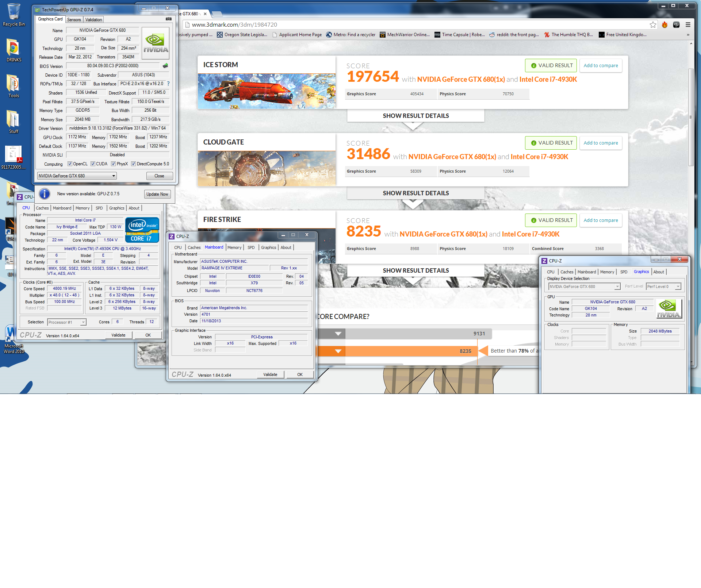This screenshot has width=701, height=588.
Task: Expand the 9131 score comparison row arrow
Action: coord(338,334)
